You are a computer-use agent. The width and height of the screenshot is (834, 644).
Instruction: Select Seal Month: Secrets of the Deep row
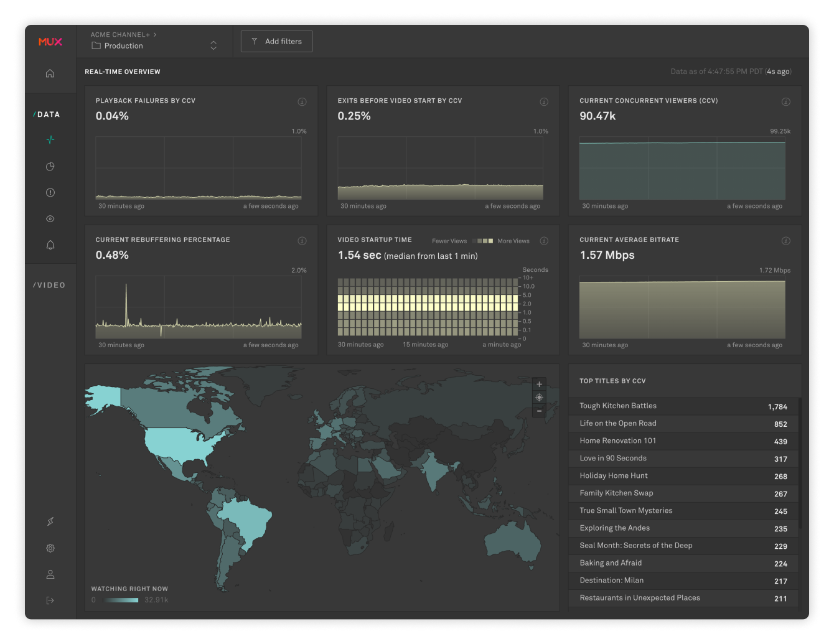pyautogui.click(x=683, y=546)
